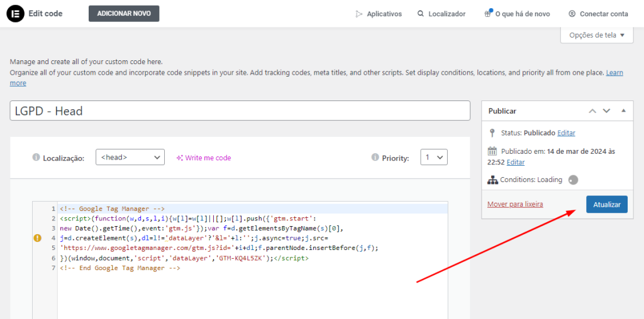Click the LGPD - Head title field
The width and height of the screenshot is (644, 319).
click(x=240, y=111)
